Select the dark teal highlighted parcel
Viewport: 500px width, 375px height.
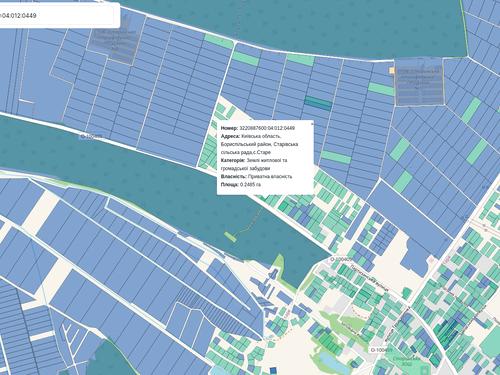pos(318,103)
